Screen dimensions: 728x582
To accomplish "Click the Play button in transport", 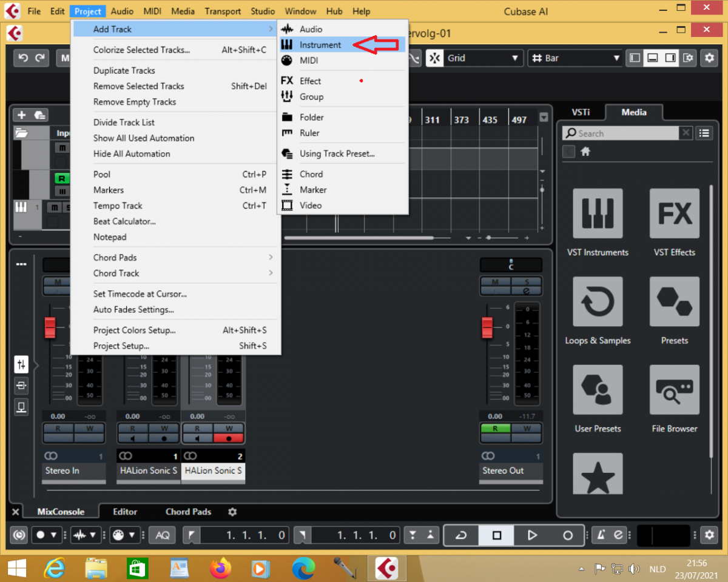I will (x=532, y=535).
